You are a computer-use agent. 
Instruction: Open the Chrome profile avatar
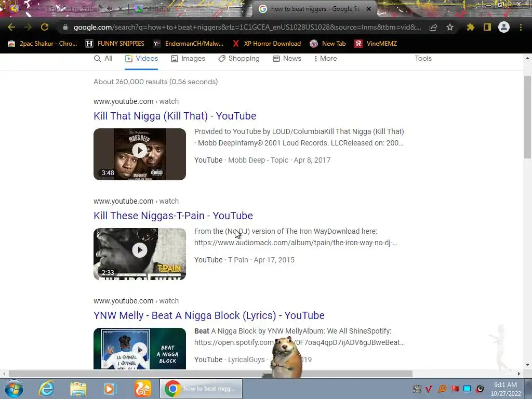pos(504,27)
